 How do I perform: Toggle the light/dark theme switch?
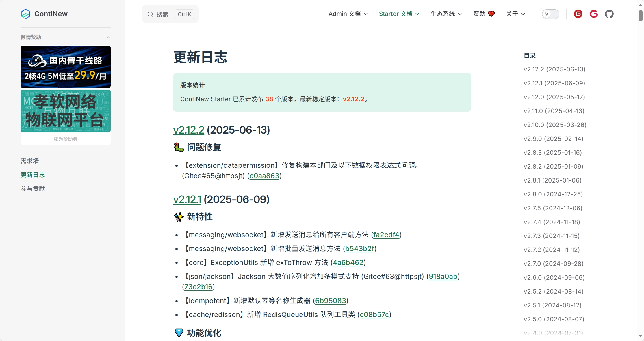pos(550,14)
